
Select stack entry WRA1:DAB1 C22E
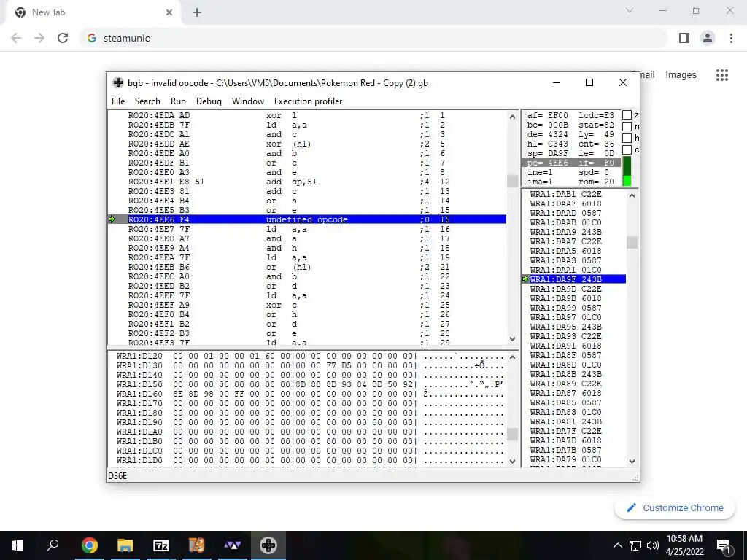click(565, 194)
